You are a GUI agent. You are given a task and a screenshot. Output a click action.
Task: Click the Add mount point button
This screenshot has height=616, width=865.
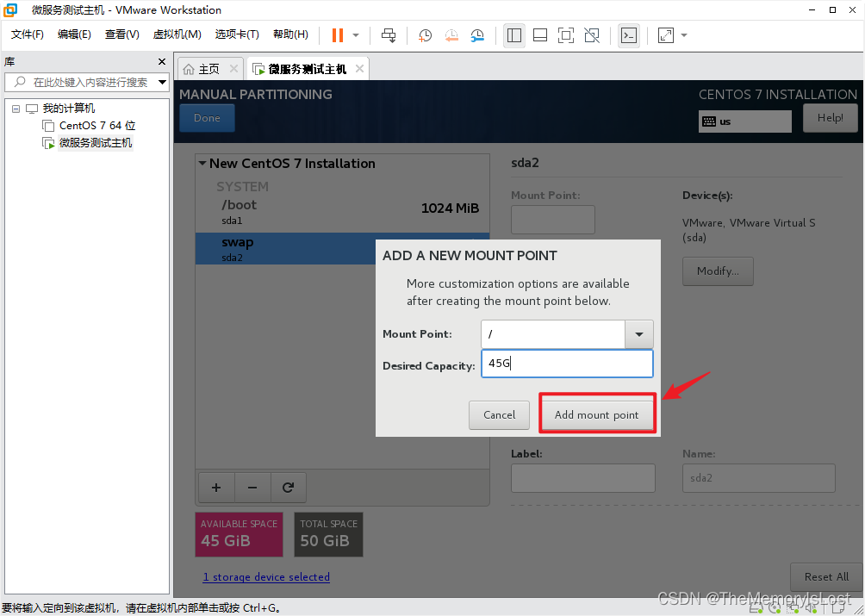tap(597, 414)
